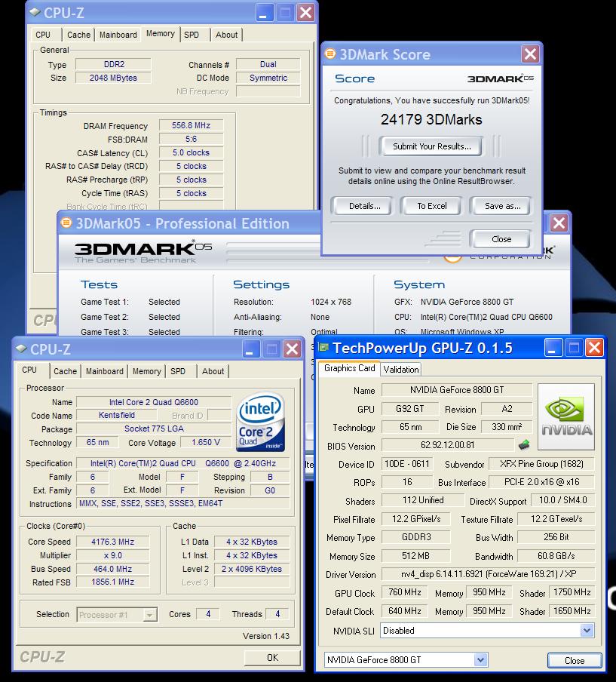Click the Memory Size 2048 MBytes value
616x682 pixels.
click(x=113, y=78)
